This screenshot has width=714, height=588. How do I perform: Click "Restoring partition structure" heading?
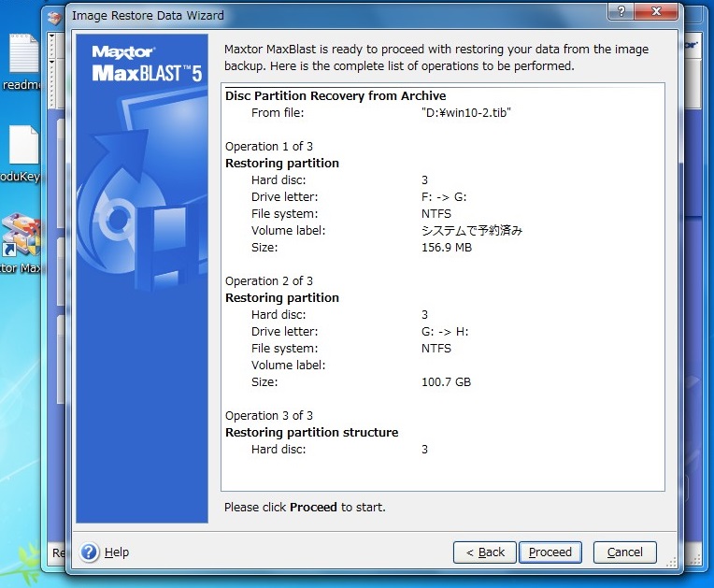click(312, 432)
